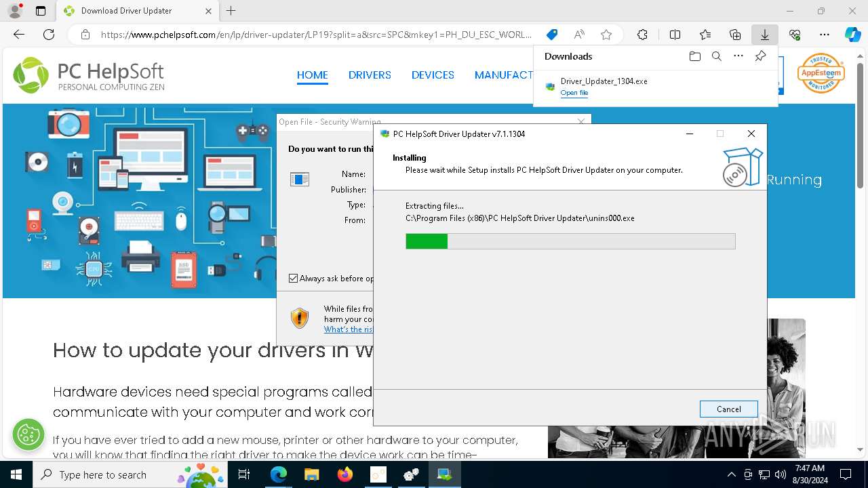This screenshot has width=868, height=488.
Task: Launch Firefox from the taskbar
Action: tap(344, 474)
